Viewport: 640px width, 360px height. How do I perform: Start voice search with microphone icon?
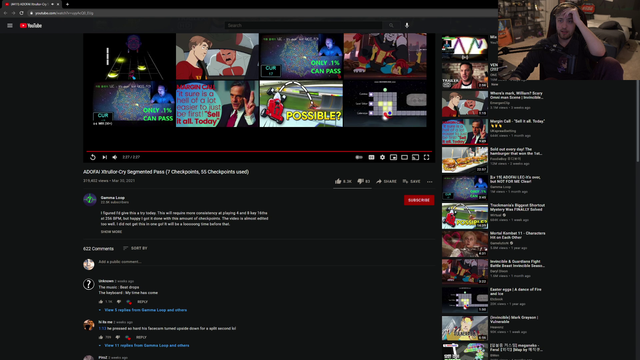click(x=407, y=25)
